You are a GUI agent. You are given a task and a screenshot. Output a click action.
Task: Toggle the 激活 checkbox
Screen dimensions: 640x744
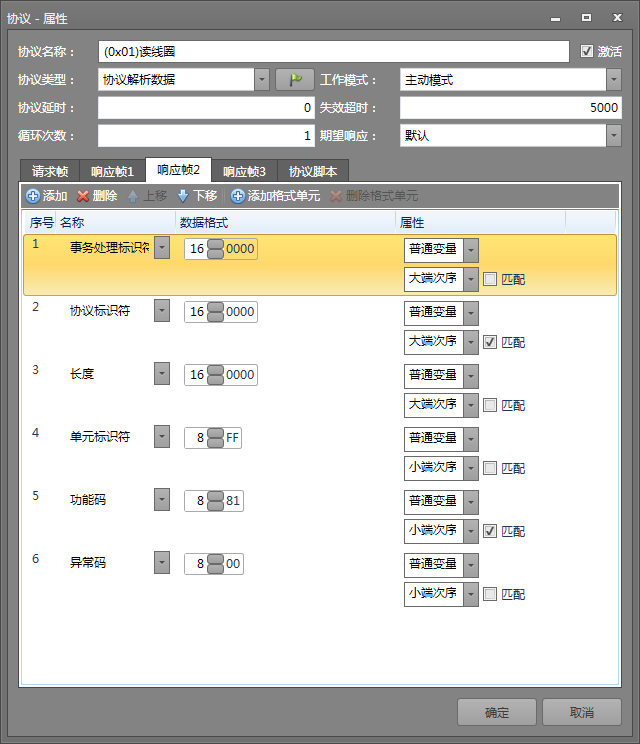click(x=587, y=51)
